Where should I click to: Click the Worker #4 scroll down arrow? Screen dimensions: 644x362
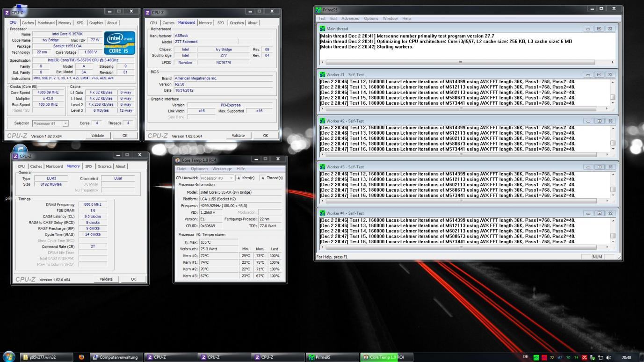pyautogui.click(x=613, y=241)
